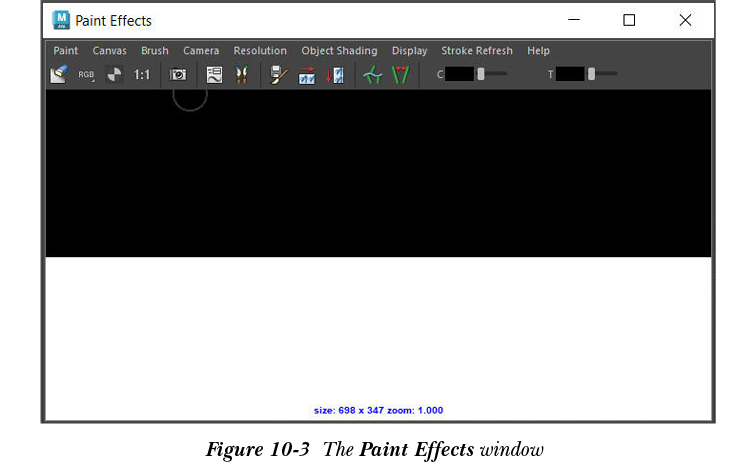Expand the Object Shading menu
This screenshot has height=464, width=750.
tap(339, 51)
